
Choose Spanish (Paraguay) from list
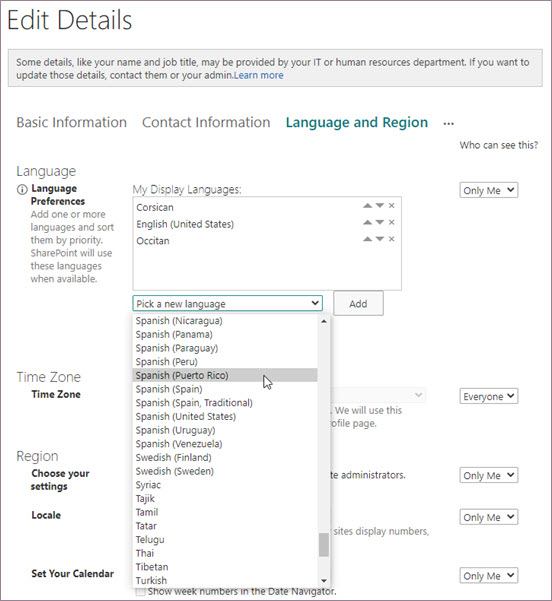tap(225, 348)
